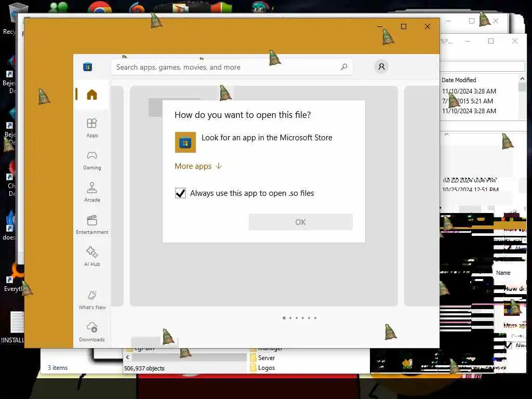Image resolution: width=532 pixels, height=399 pixels.
Task: Open What's New in the sidebar
Action: (92, 300)
